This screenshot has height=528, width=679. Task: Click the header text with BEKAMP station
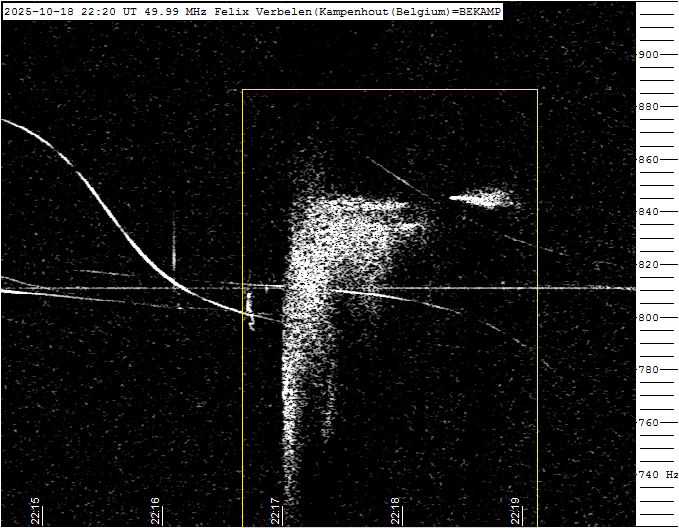pos(252,11)
